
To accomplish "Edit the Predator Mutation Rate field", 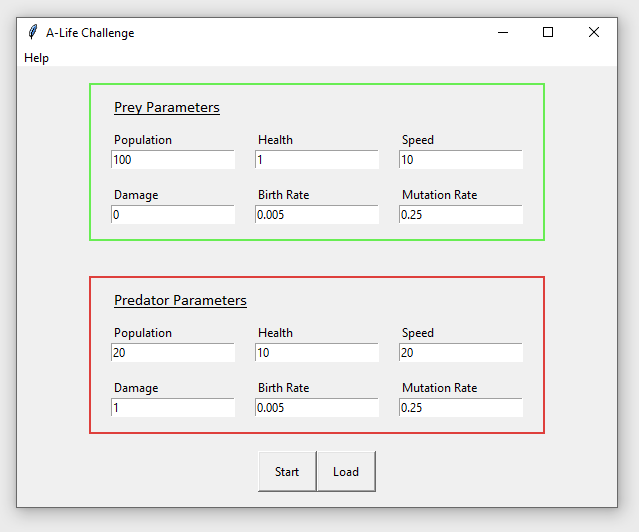I will 461,408.
